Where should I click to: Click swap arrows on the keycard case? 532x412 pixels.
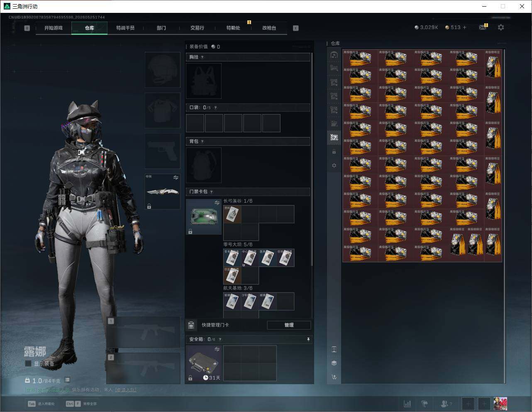pos(217,203)
